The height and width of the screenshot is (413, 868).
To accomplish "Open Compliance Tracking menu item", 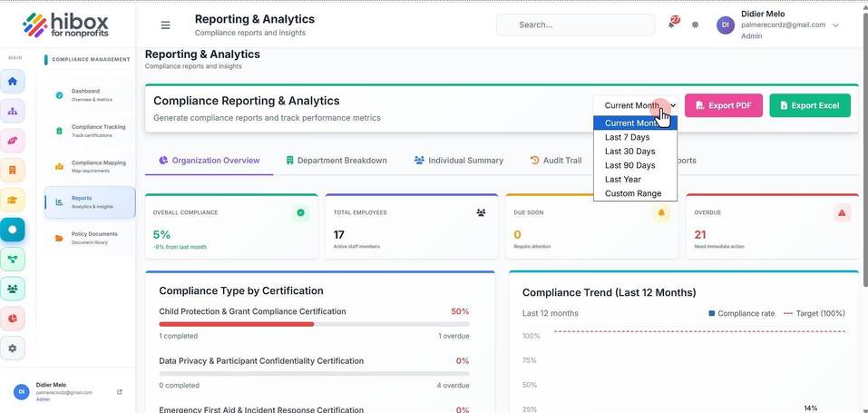I will (90, 131).
